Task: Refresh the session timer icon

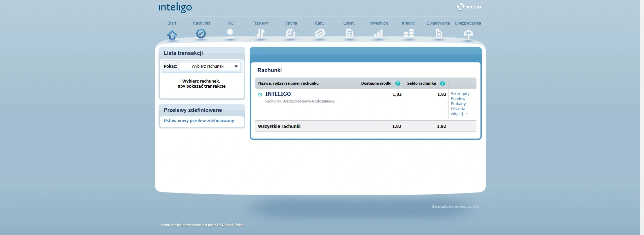Action: coord(460,7)
